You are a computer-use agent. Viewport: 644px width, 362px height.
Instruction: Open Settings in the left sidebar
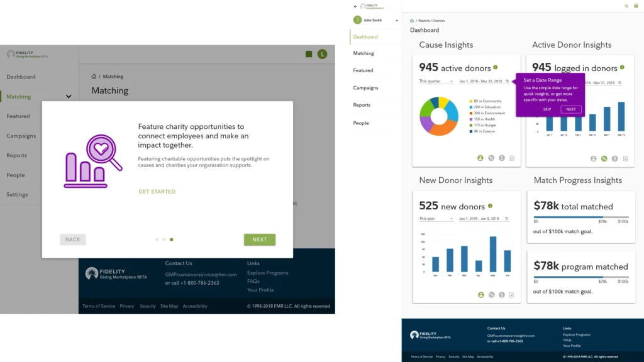(x=17, y=195)
